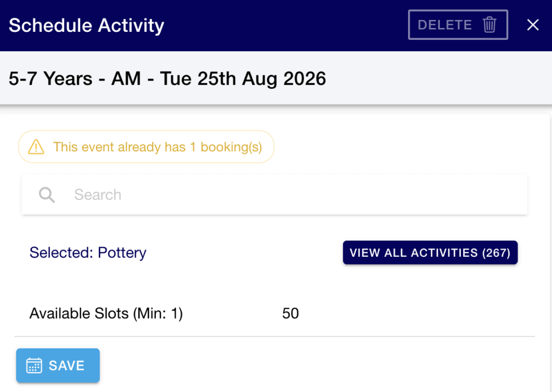The image size is (552, 392).
Task: Click the DELETE button label
Action: pos(445,25)
